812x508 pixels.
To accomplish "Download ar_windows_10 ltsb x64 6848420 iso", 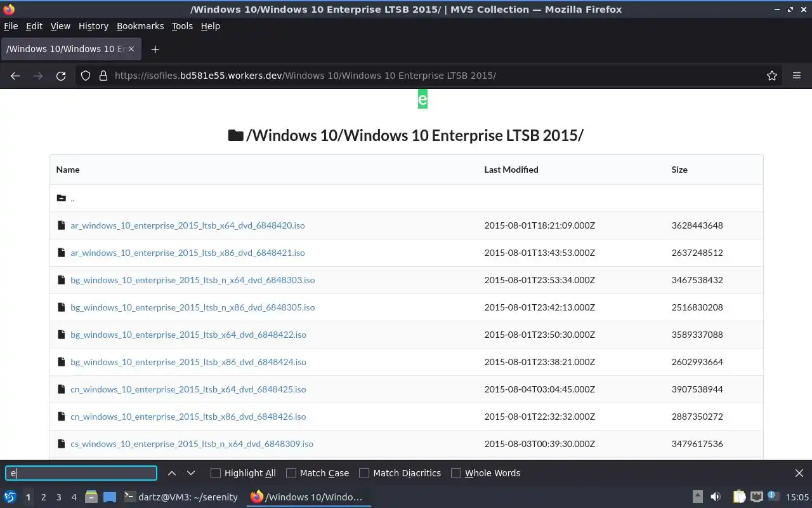I will pos(187,225).
